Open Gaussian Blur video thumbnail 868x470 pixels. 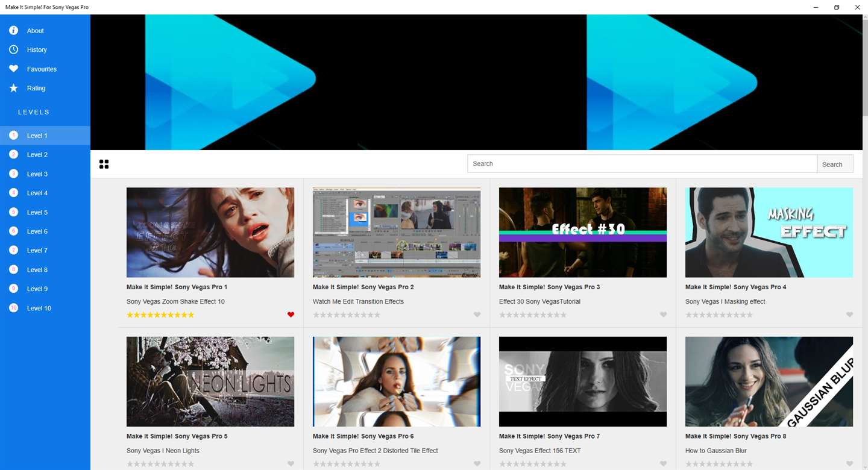(769, 381)
